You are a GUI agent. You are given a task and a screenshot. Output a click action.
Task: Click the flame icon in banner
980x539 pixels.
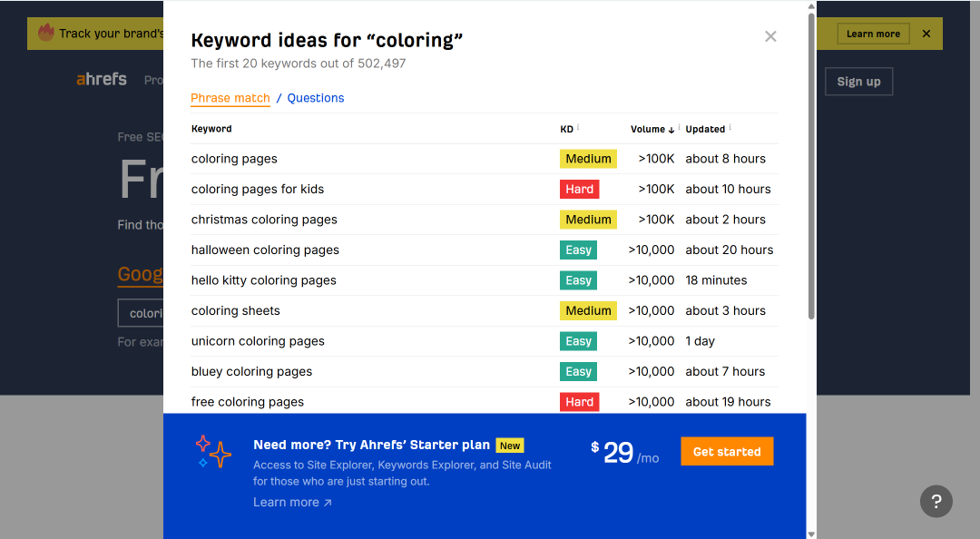click(x=46, y=33)
